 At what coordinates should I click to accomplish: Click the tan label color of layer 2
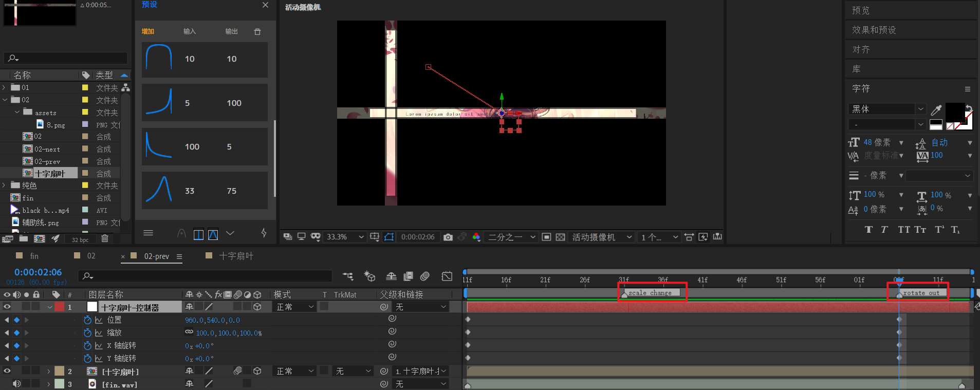(59, 371)
